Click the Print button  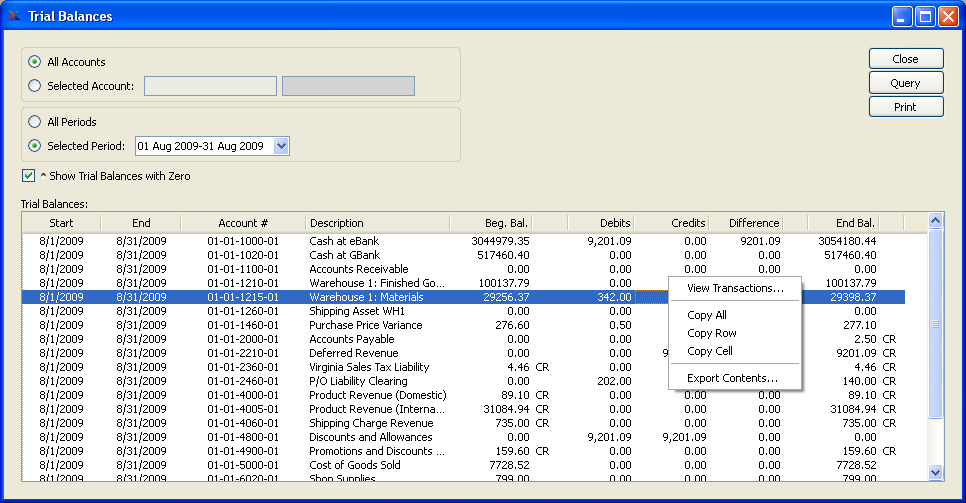tap(905, 107)
